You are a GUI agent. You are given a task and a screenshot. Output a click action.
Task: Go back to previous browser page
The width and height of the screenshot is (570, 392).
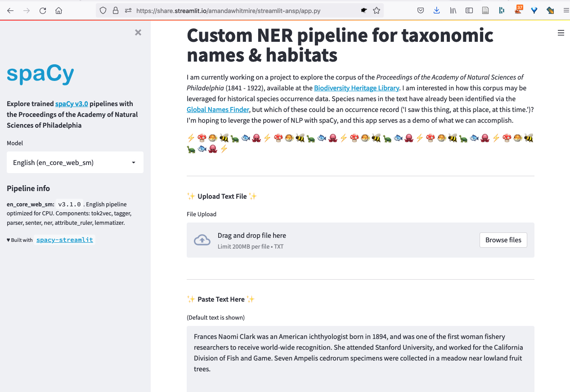coord(10,10)
